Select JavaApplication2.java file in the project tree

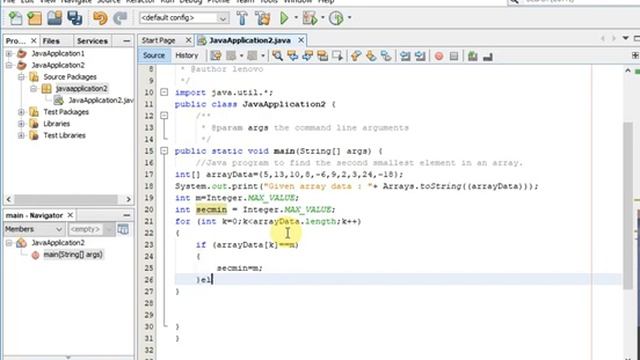coord(100,100)
